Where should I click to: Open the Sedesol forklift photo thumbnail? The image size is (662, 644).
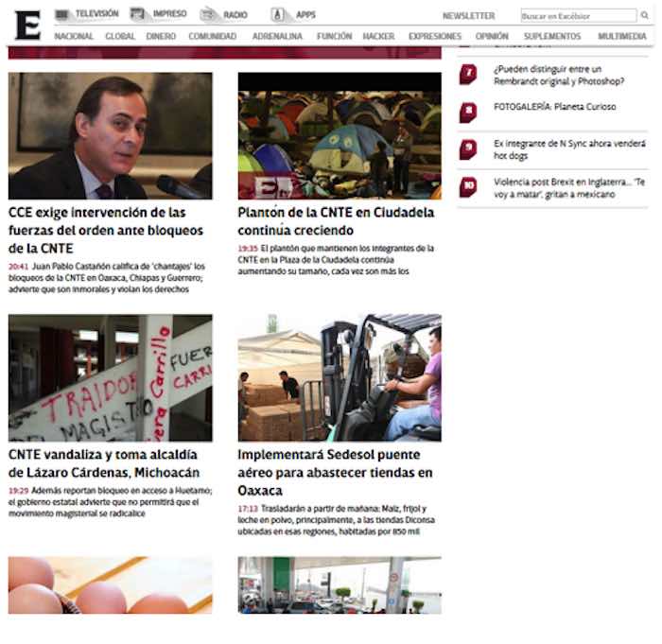pyautogui.click(x=340, y=377)
